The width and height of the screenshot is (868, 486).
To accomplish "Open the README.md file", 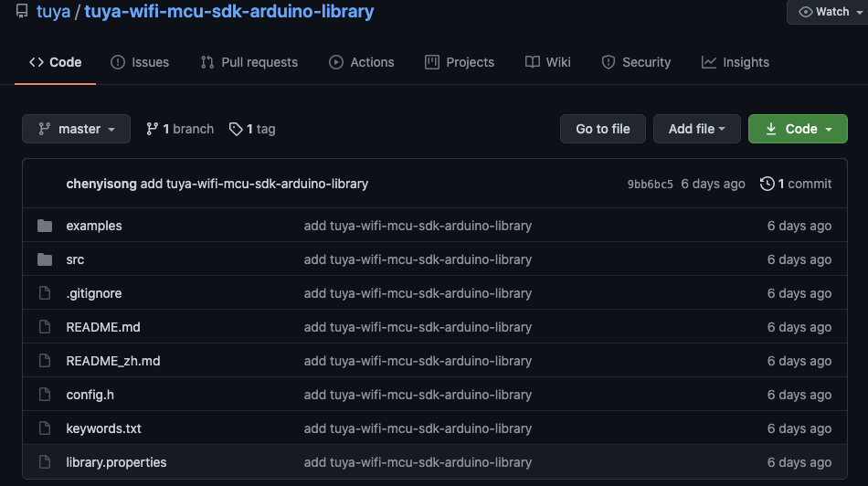I will [103, 327].
